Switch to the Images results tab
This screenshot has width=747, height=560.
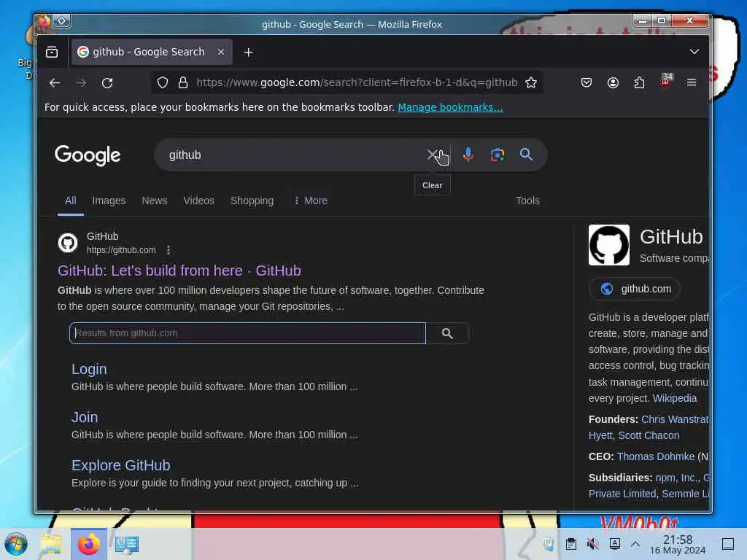[109, 201]
